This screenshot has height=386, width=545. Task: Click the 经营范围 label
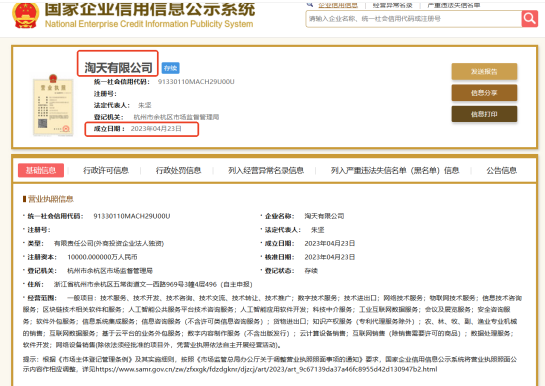click(x=42, y=298)
